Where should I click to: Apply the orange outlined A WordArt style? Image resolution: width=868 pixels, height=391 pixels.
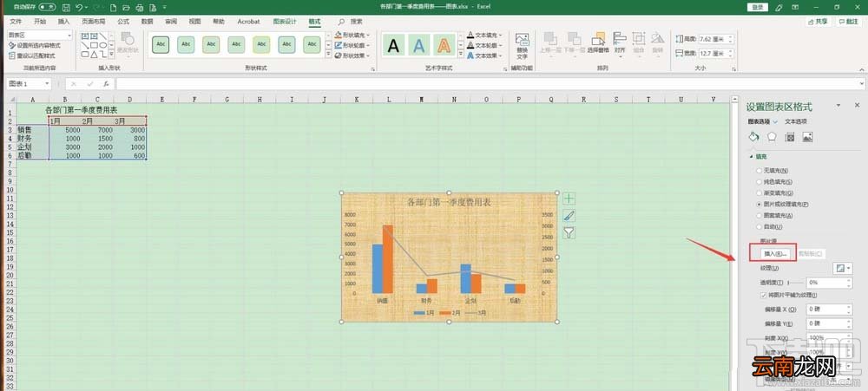pyautogui.click(x=444, y=45)
